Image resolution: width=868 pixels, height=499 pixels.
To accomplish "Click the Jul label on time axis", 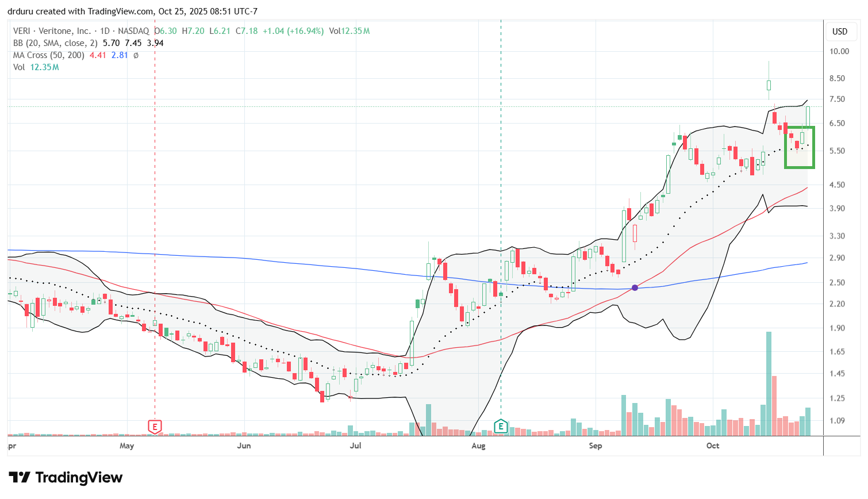I will (x=355, y=446).
